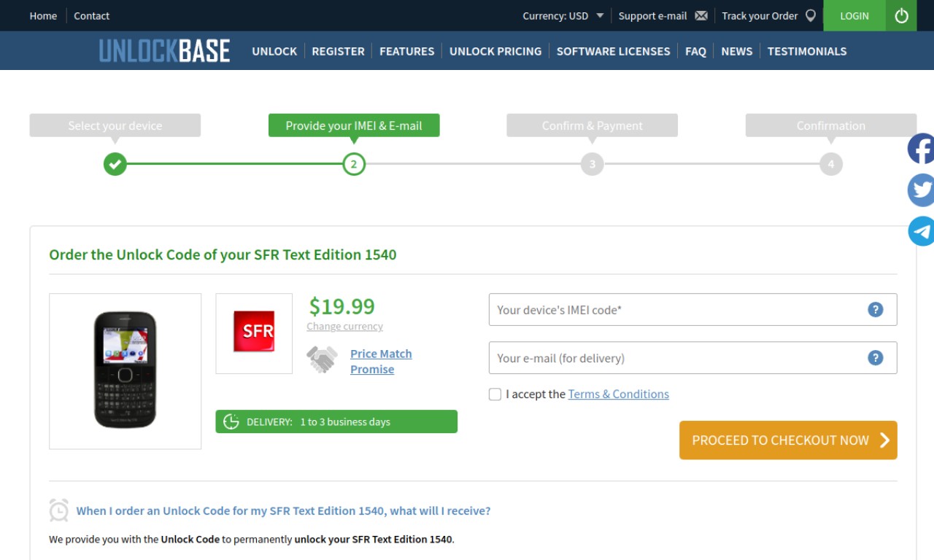
Task: Open the NEWS menu item
Action: [736, 51]
